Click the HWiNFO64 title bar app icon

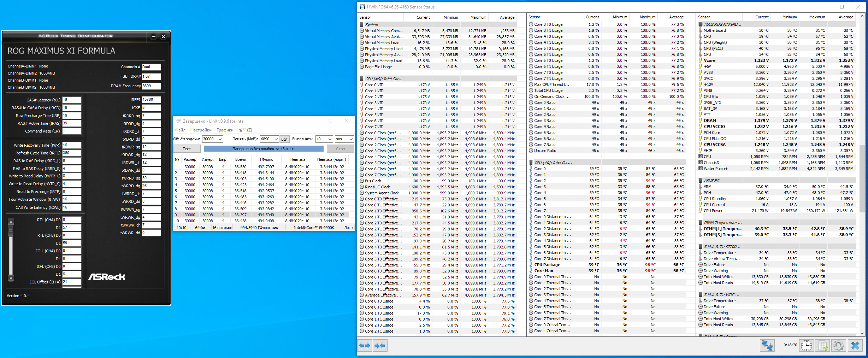coord(362,7)
